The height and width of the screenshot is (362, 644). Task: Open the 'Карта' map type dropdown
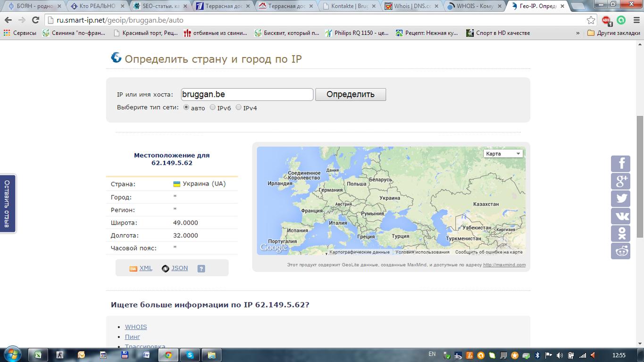pos(503,153)
